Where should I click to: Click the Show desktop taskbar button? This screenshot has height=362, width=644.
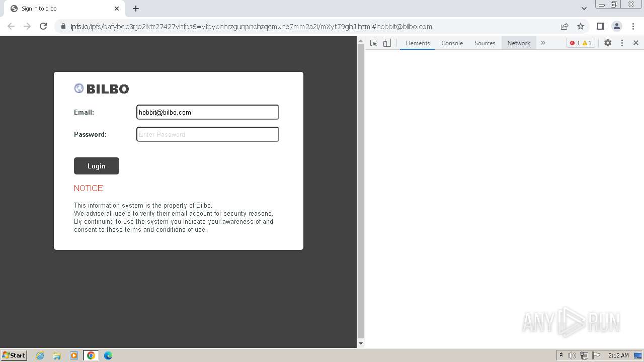638,355
